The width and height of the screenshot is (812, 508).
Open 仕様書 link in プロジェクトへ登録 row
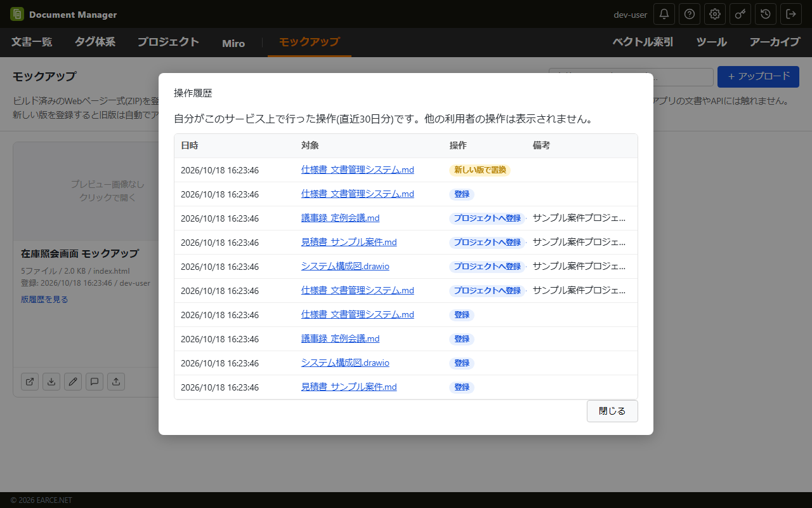coord(358,290)
